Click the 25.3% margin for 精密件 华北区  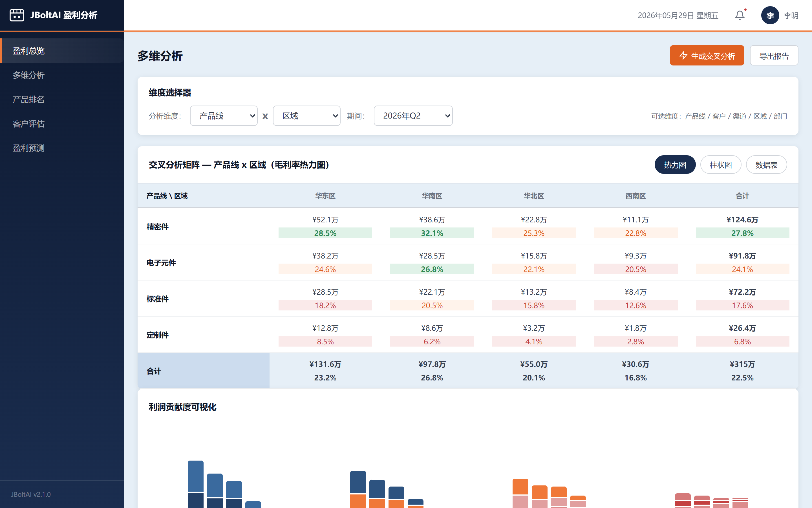(x=533, y=233)
